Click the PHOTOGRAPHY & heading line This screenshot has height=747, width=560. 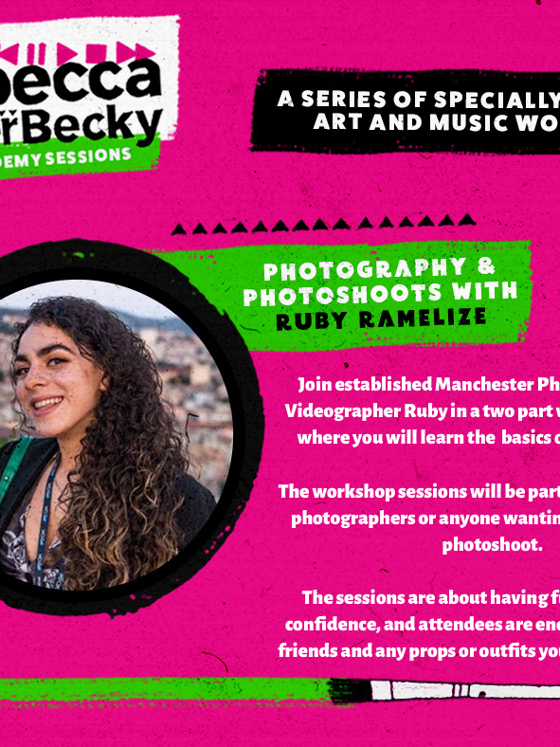[x=379, y=268]
